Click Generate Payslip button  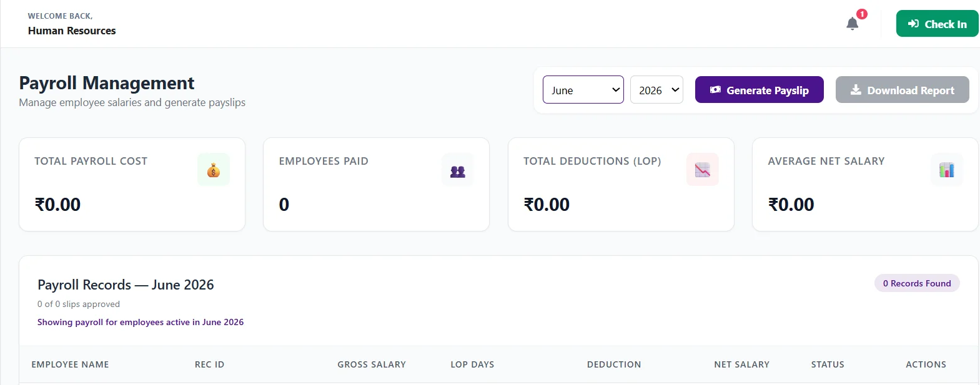759,90
